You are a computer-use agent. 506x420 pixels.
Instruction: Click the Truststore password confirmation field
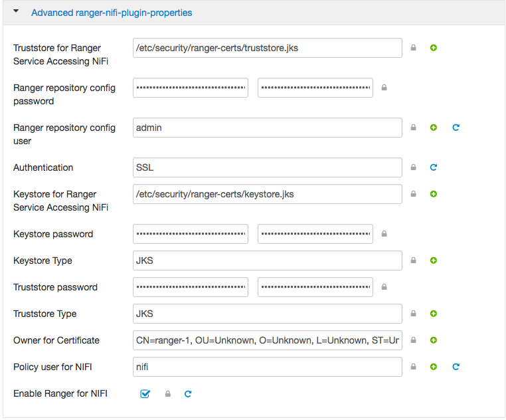(315, 287)
